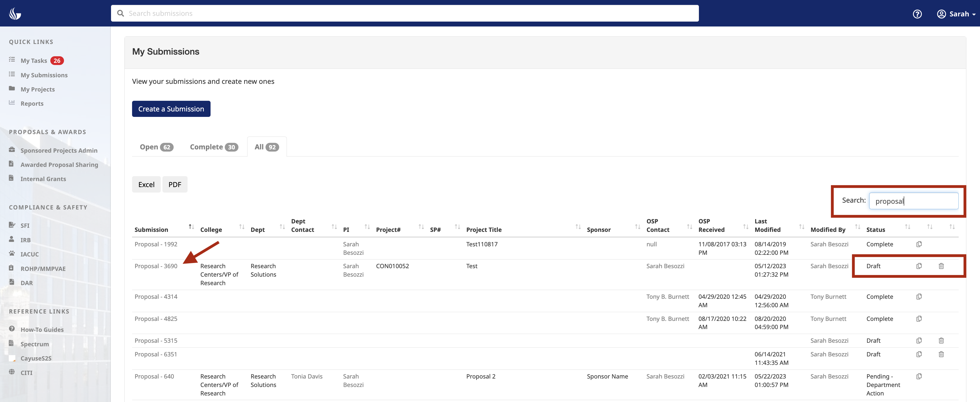This screenshot has height=402, width=980.
Task: Open the Sarah account dropdown
Action: click(959, 14)
